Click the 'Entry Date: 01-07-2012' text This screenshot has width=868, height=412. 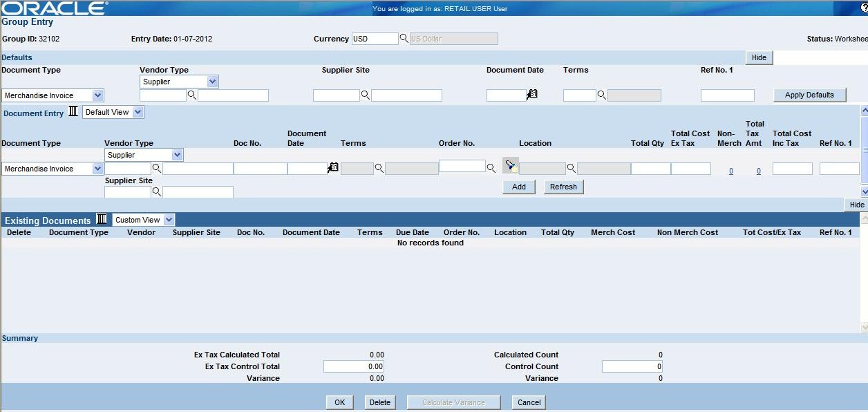[171, 39]
